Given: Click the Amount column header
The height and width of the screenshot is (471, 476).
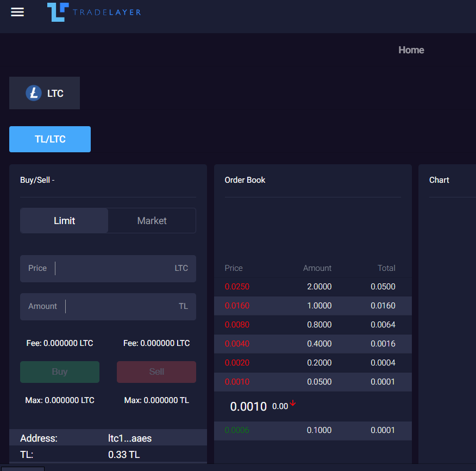Looking at the screenshot, I should click(317, 268).
